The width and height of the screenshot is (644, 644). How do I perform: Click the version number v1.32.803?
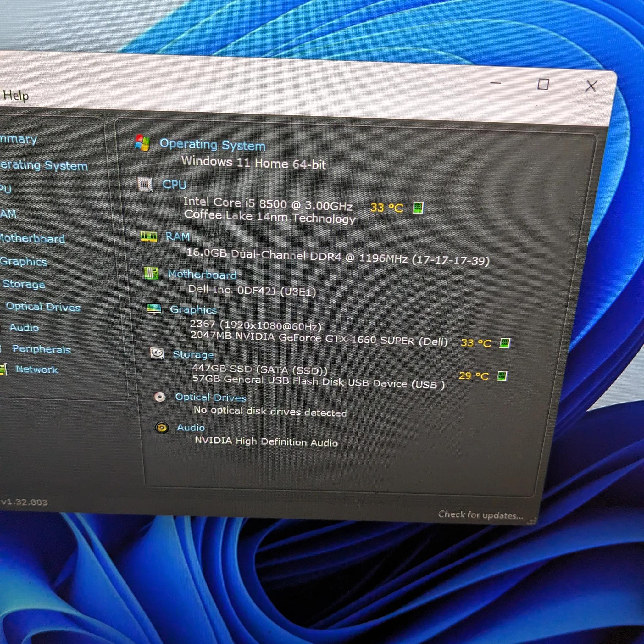[24, 502]
